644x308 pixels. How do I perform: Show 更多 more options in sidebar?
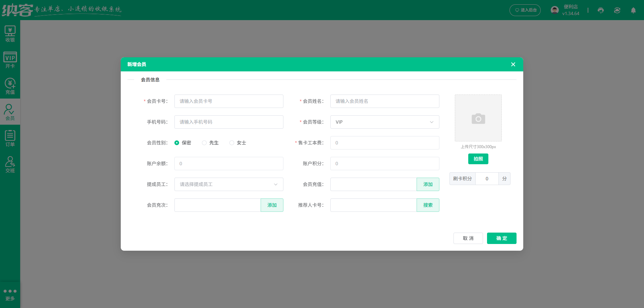10,295
